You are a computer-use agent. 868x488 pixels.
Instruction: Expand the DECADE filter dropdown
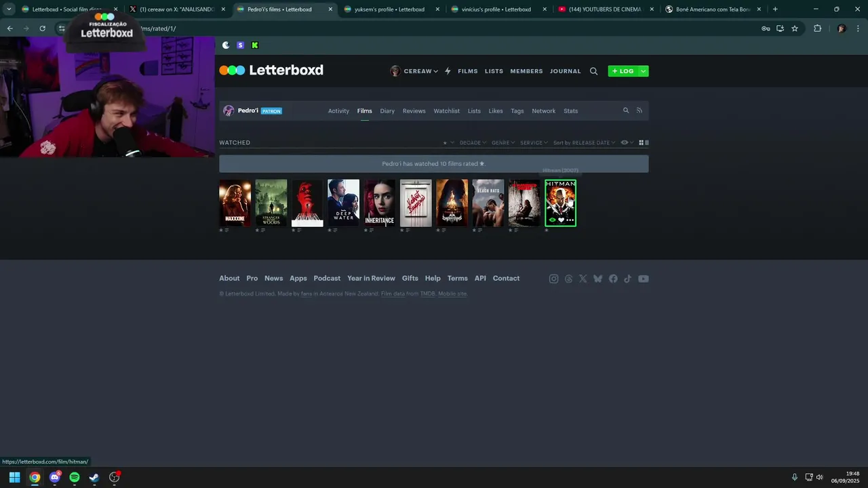473,143
